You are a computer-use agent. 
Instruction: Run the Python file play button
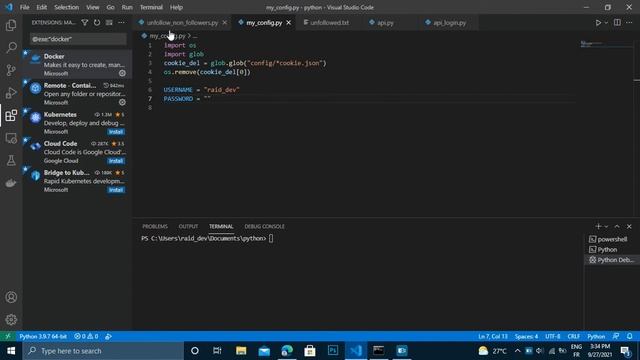click(x=598, y=22)
